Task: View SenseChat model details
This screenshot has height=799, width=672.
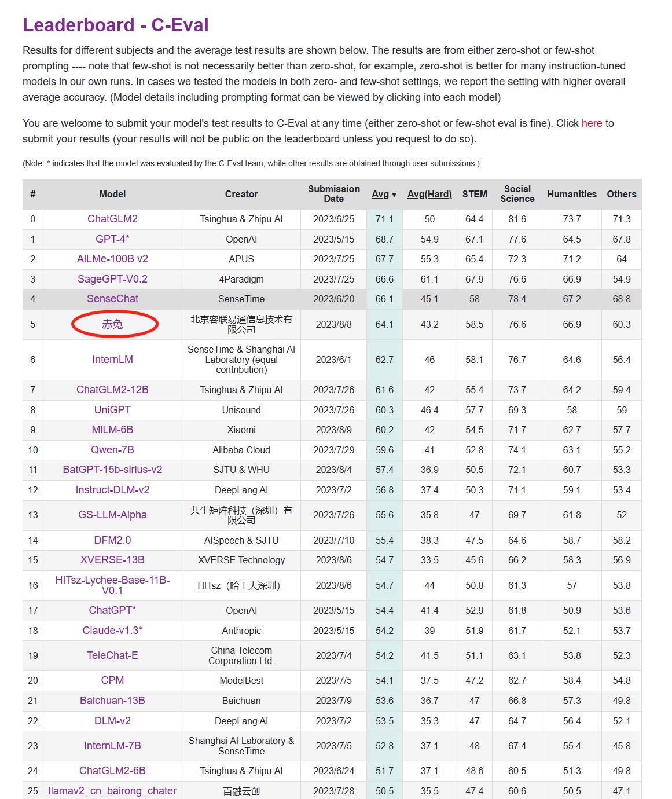Action: pyautogui.click(x=112, y=299)
